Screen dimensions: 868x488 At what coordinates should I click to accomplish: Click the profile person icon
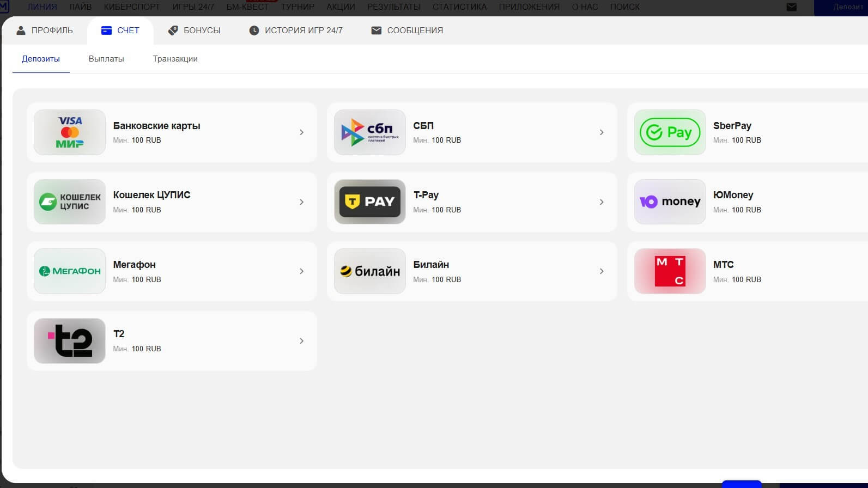pos(21,30)
